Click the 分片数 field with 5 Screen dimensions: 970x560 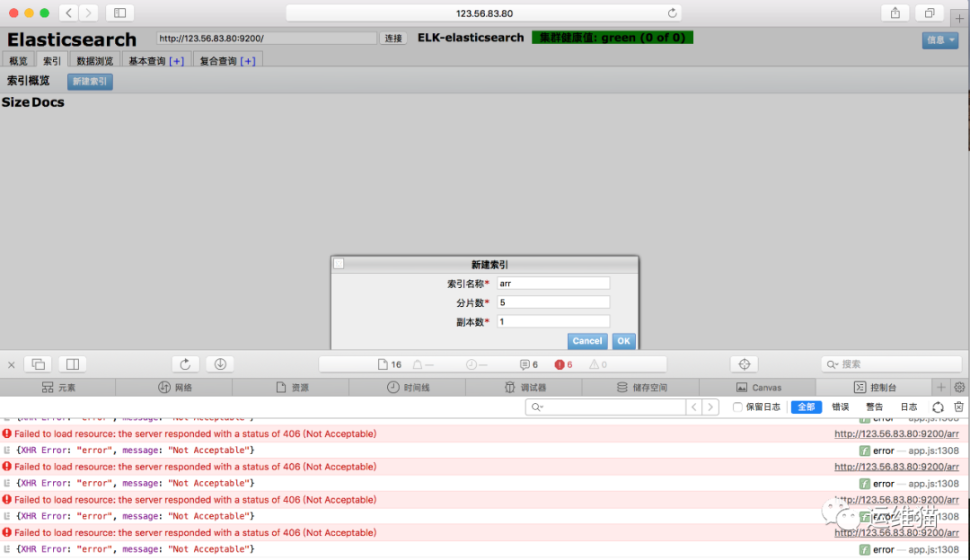[x=553, y=302]
